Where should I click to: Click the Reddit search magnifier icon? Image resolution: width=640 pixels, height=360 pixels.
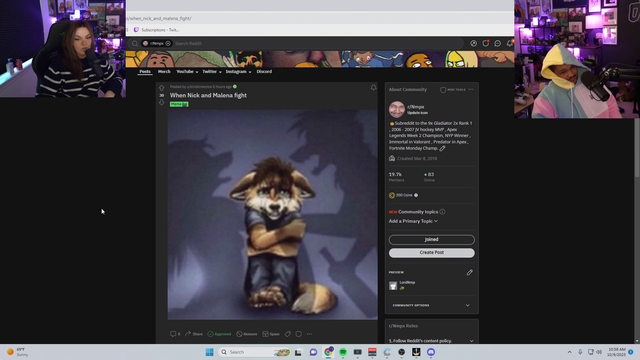(135, 43)
